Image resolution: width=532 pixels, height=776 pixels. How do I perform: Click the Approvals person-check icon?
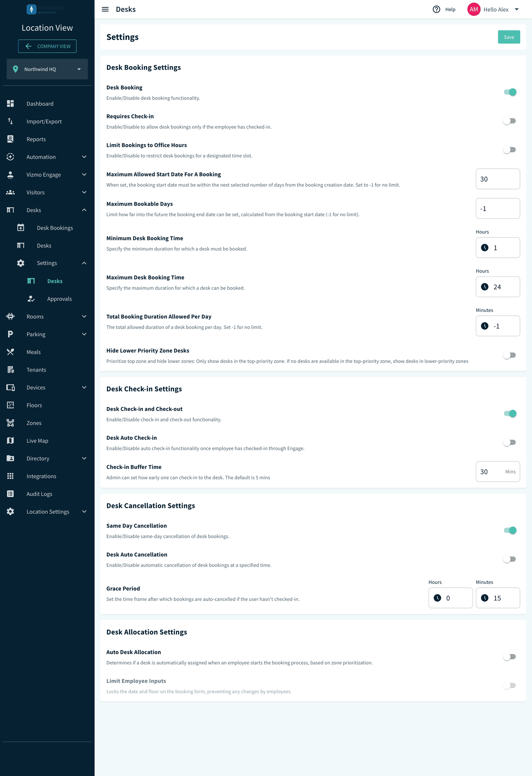31,298
